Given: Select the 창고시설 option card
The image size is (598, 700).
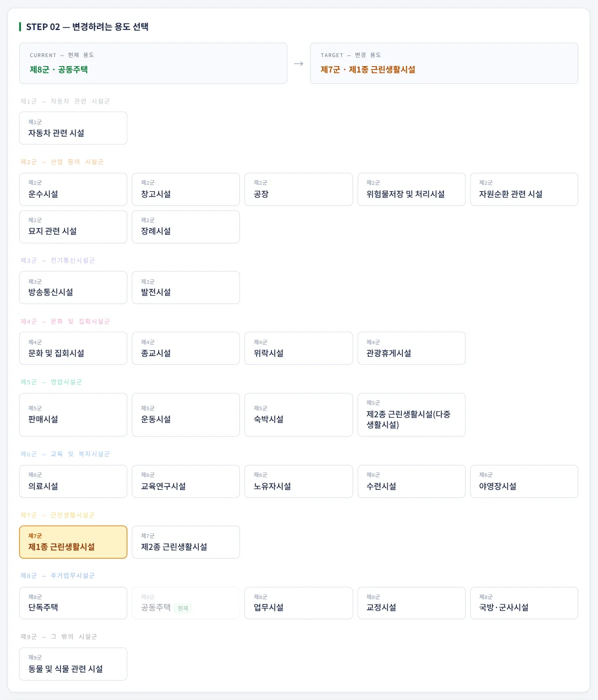Looking at the screenshot, I should (186, 189).
